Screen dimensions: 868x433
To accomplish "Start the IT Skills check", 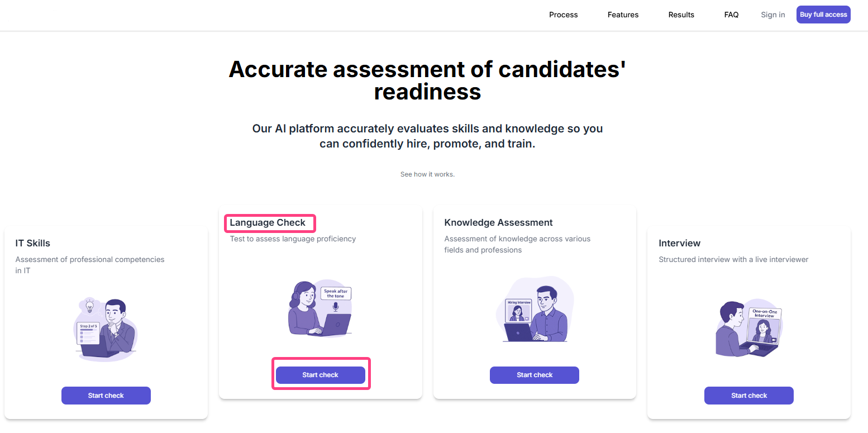I will (106, 396).
